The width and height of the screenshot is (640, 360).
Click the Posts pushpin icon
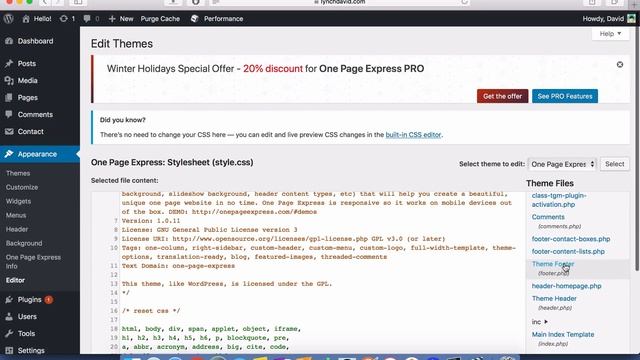9,64
